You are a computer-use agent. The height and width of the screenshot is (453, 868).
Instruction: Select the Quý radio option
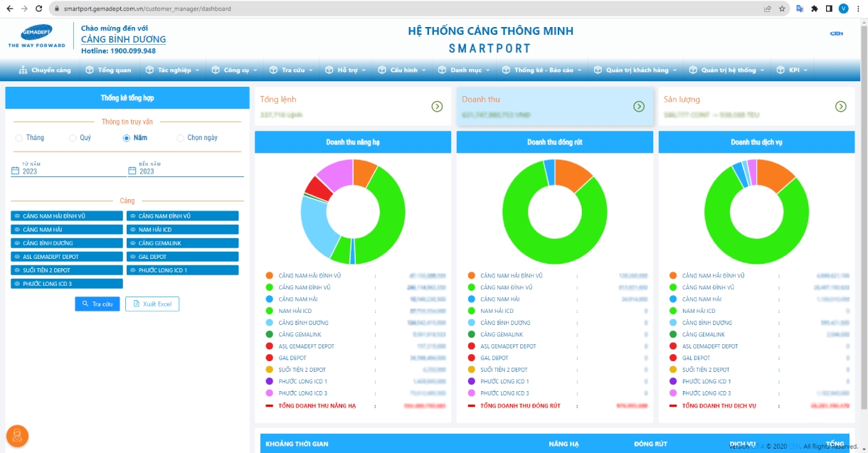pyautogui.click(x=73, y=138)
